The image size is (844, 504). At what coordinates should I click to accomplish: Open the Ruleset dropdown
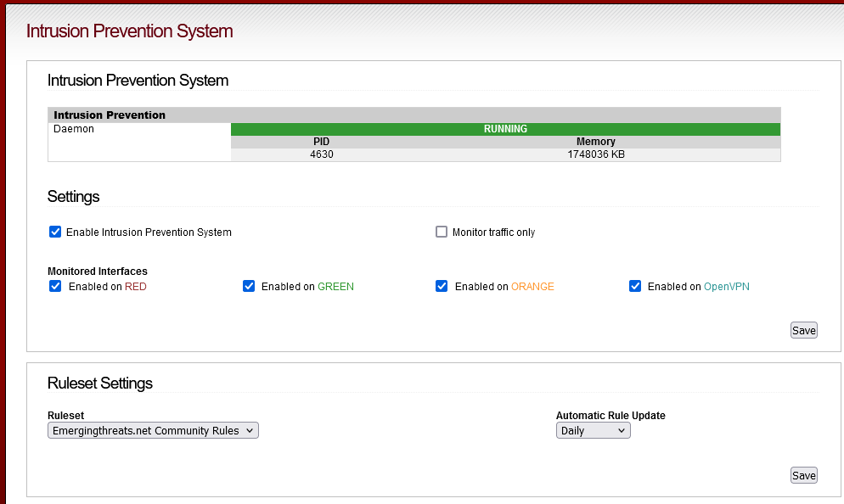153,430
